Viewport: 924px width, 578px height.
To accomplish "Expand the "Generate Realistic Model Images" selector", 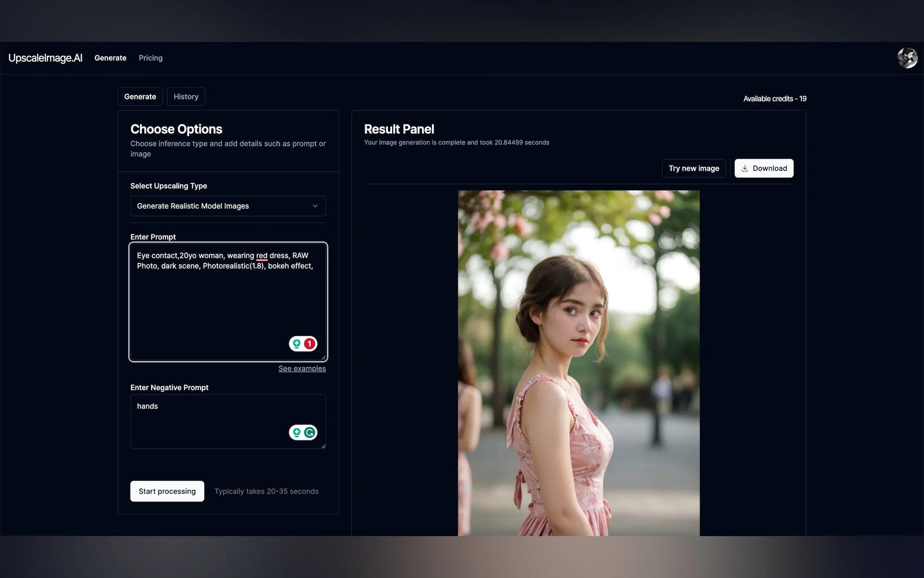I will (x=228, y=206).
